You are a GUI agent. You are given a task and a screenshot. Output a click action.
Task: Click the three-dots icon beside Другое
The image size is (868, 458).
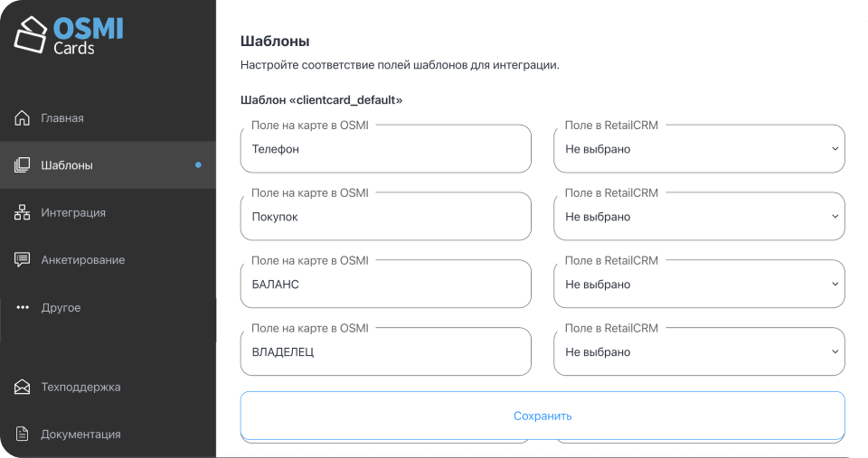23,308
